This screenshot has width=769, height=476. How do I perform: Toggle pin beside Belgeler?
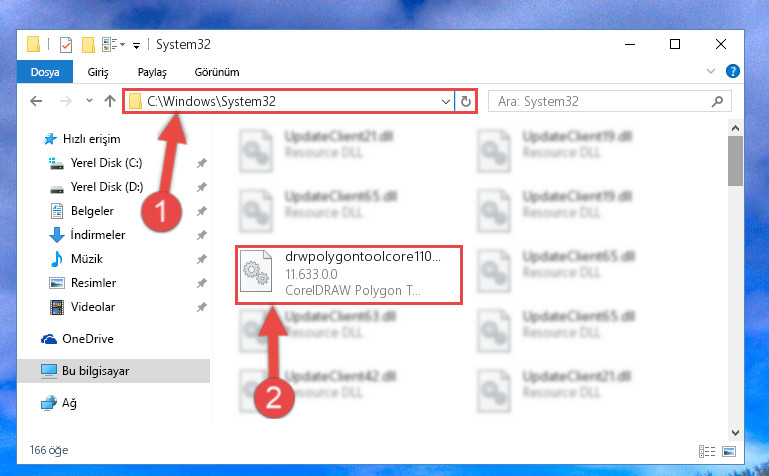click(x=202, y=211)
